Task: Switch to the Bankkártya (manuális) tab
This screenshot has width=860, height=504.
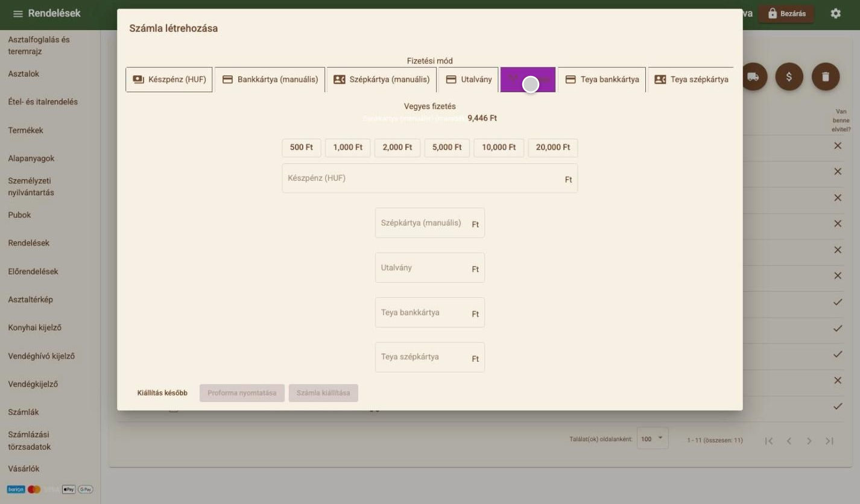Action: click(x=270, y=80)
